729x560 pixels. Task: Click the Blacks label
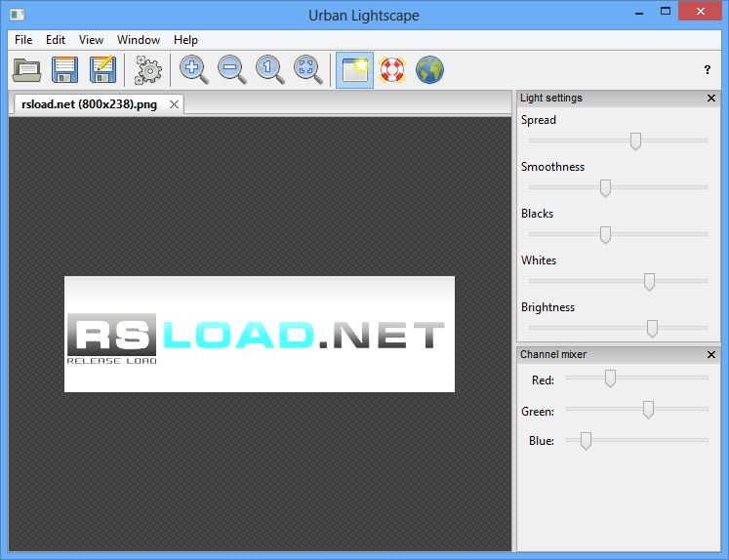click(537, 214)
